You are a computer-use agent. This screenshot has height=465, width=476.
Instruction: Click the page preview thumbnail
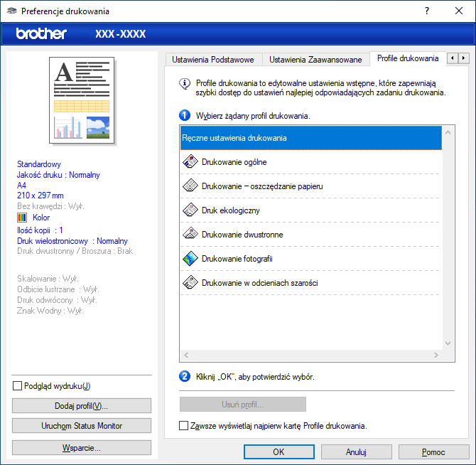[82, 100]
